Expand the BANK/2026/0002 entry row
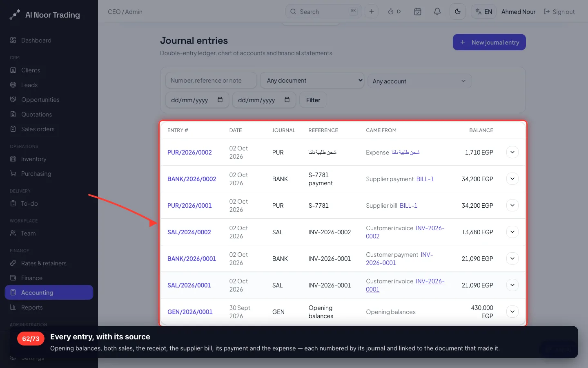The height and width of the screenshot is (368, 588). [512, 179]
